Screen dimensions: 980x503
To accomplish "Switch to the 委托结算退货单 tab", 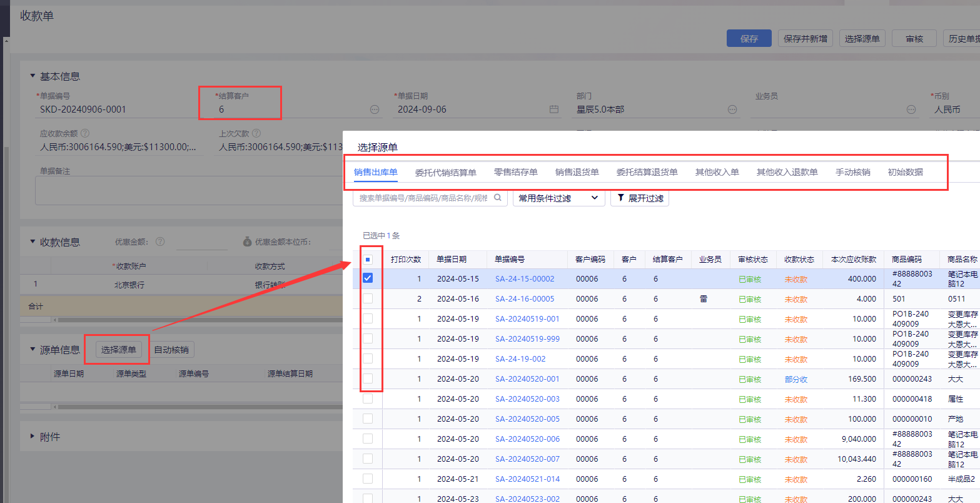I will pyautogui.click(x=647, y=172).
